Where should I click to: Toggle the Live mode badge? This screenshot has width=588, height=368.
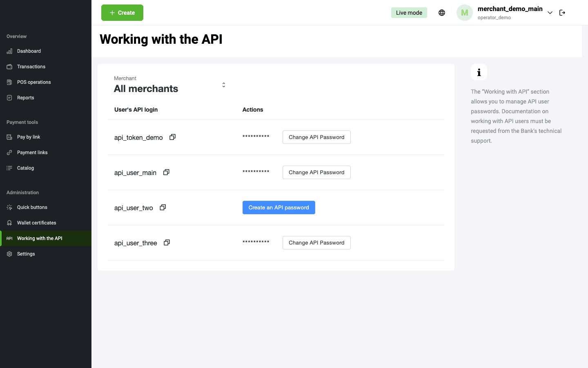point(409,13)
